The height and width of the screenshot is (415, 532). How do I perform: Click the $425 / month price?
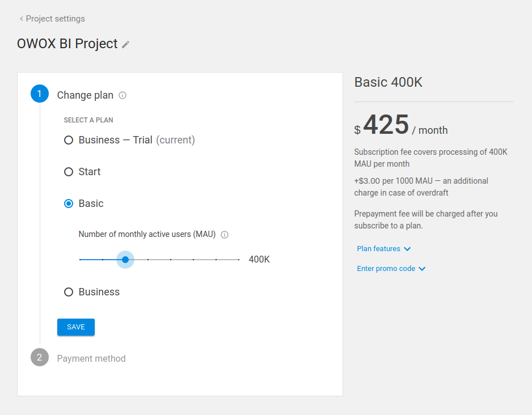tap(400, 125)
